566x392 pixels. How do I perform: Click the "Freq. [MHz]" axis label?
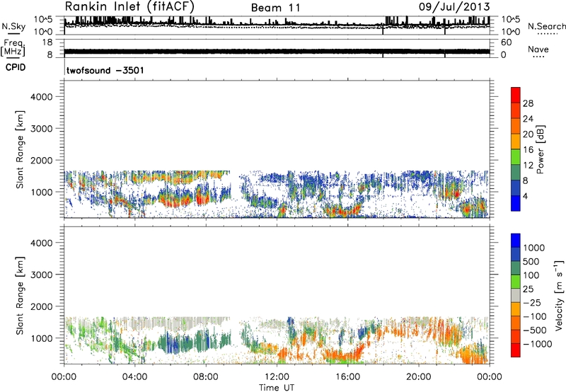click(13, 48)
